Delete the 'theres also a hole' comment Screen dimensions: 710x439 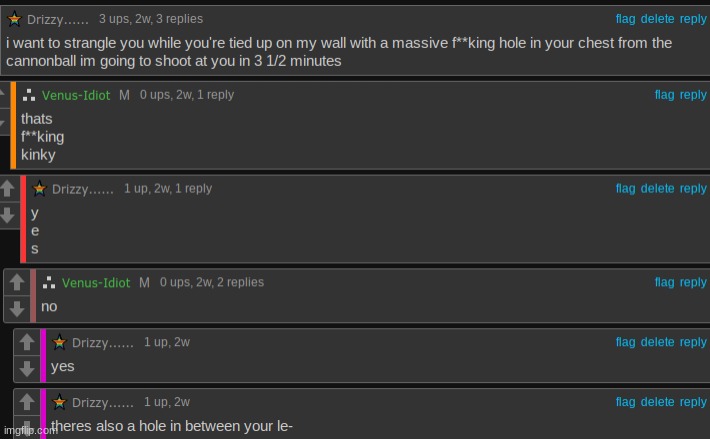click(x=657, y=402)
